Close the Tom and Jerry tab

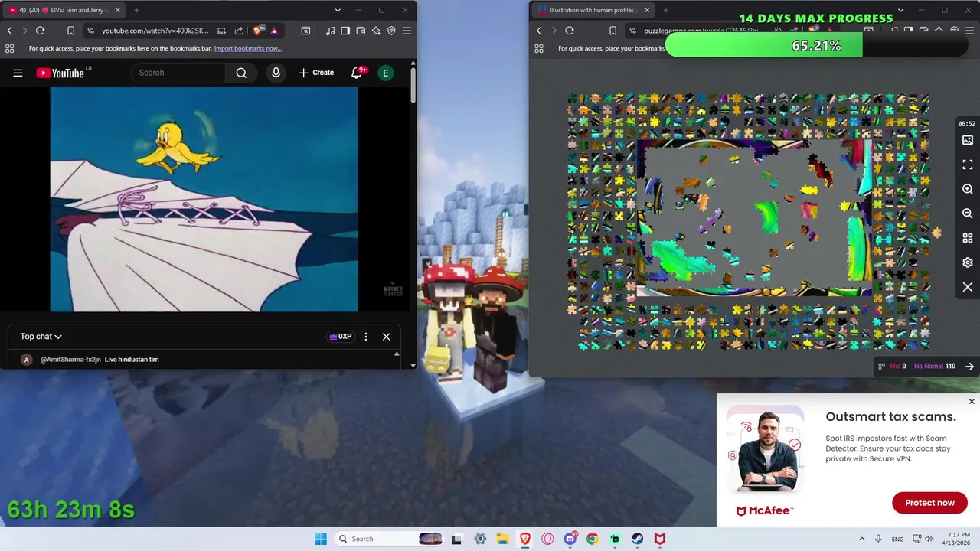coord(117,10)
